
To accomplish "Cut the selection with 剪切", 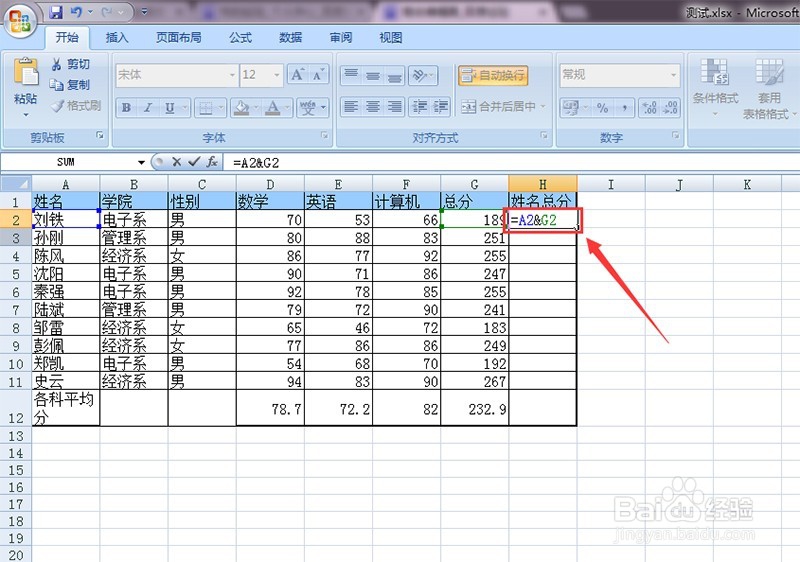I will pyautogui.click(x=70, y=64).
